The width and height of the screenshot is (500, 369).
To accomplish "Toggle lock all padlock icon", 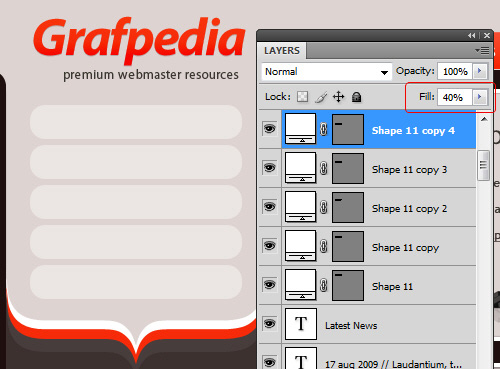I will (356, 97).
